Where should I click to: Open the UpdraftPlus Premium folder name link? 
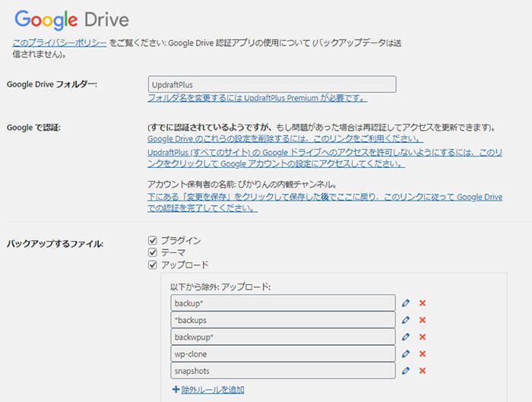coord(257,98)
